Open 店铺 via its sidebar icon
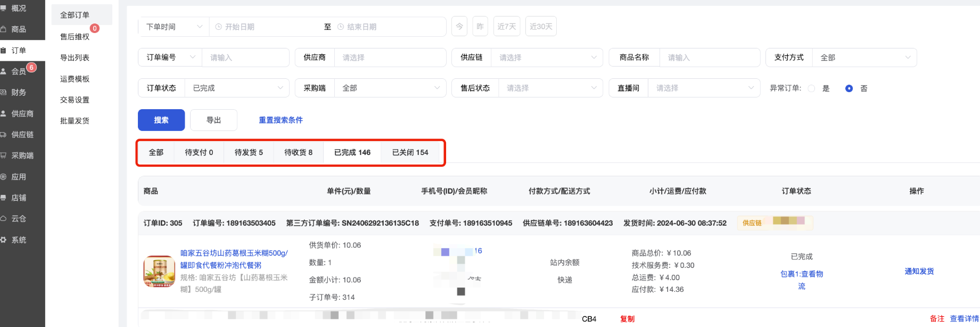Viewport: 980px width, 327px height. pyautogui.click(x=3, y=198)
